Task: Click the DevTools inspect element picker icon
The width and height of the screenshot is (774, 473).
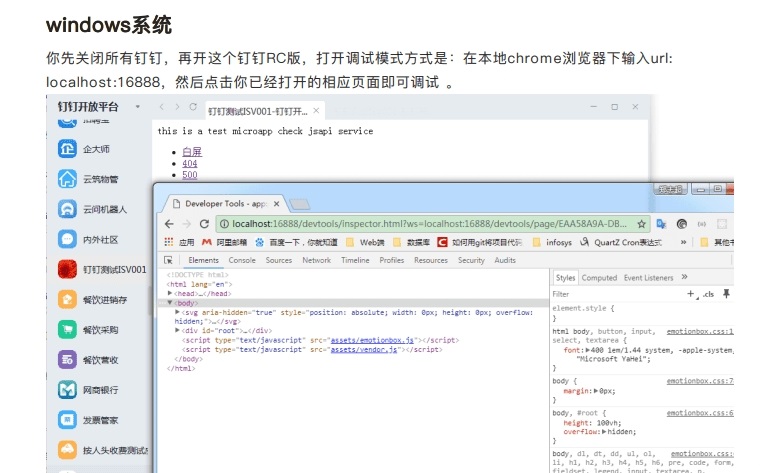Action: click(x=168, y=260)
